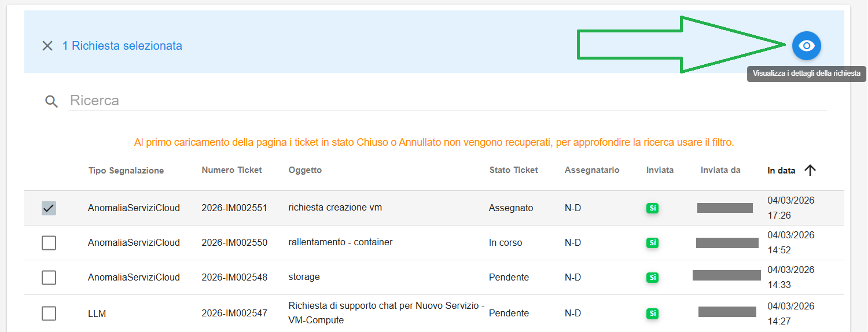The image size is (868, 332).
Task: Click date 04/03/2026 14:52
Action: [790, 242]
